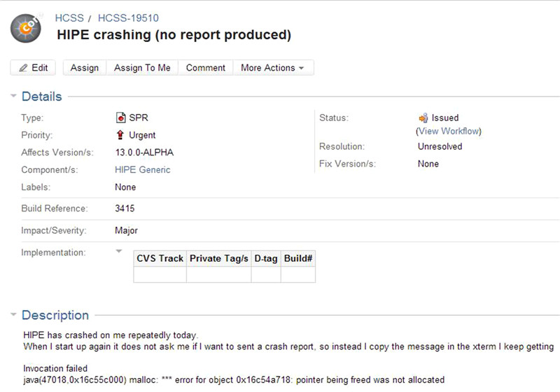The height and width of the screenshot is (392, 560).
Task: Click the CVS Track column header
Action: click(160, 258)
